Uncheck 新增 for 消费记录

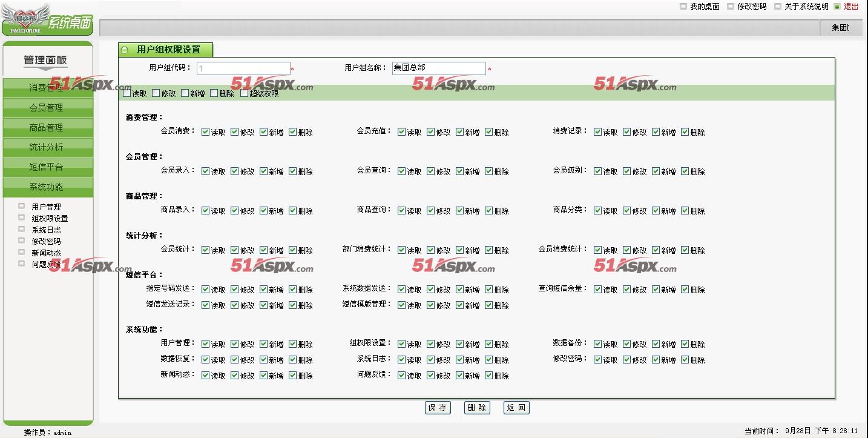coord(656,131)
